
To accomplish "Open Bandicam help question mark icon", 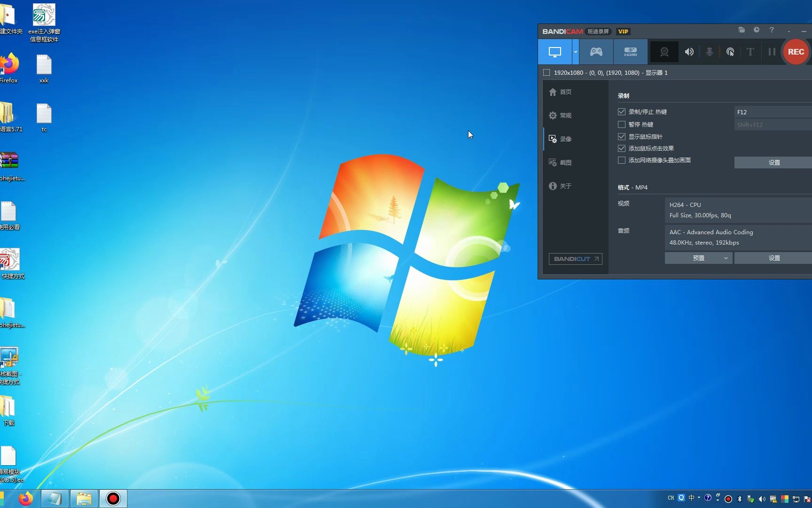I will click(x=772, y=30).
